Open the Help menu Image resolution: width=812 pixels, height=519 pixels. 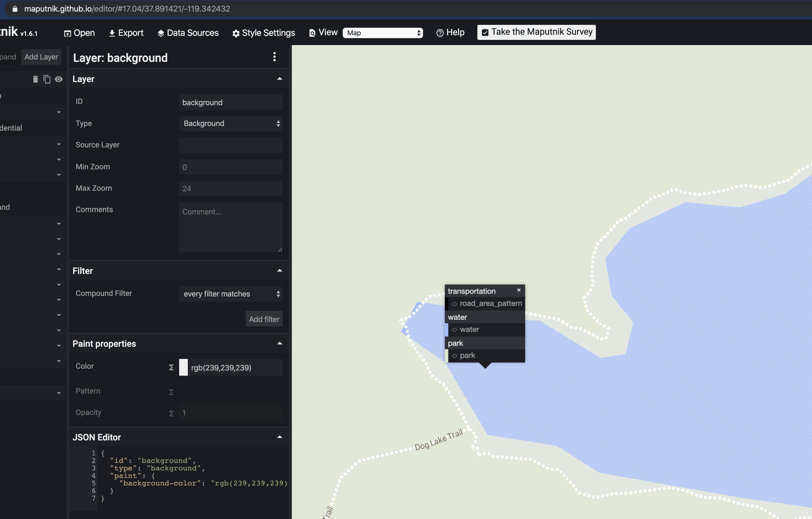pos(450,32)
